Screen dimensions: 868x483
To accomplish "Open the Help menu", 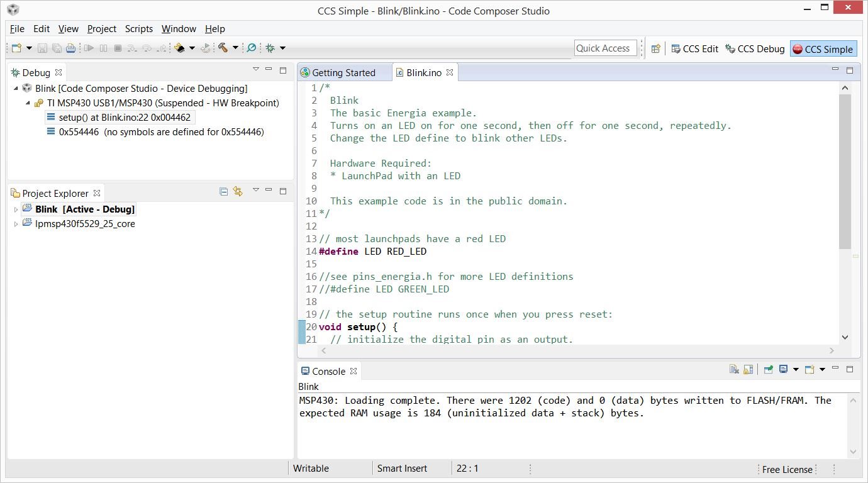I will pos(215,29).
